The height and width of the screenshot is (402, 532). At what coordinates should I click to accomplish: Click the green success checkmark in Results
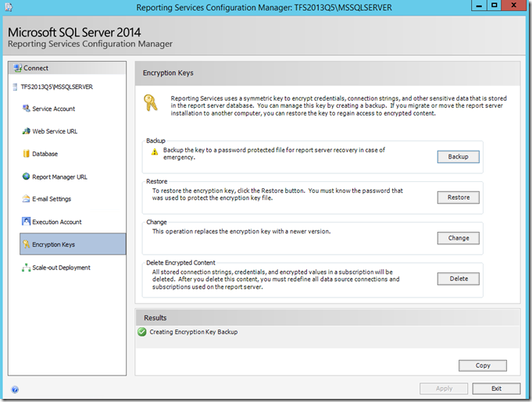tap(142, 332)
